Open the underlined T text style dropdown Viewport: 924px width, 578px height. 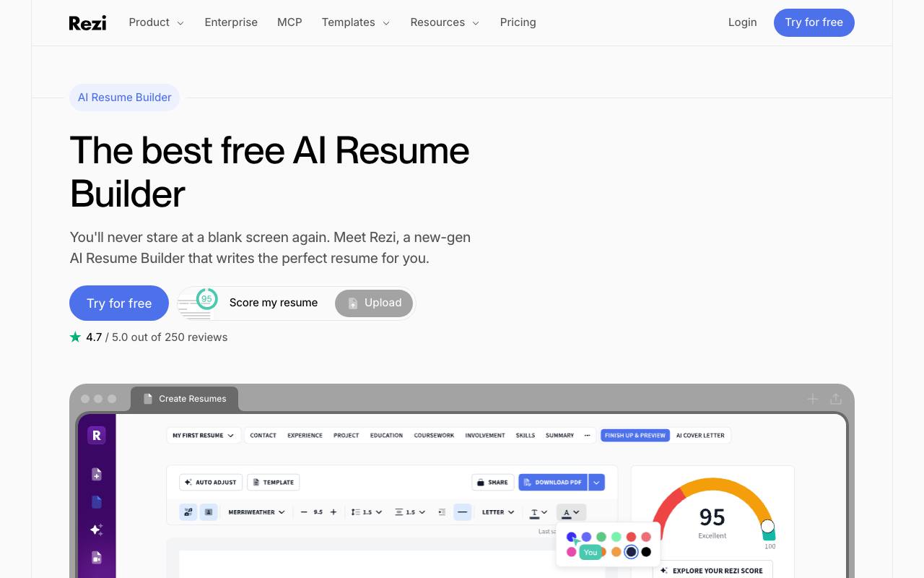click(539, 512)
